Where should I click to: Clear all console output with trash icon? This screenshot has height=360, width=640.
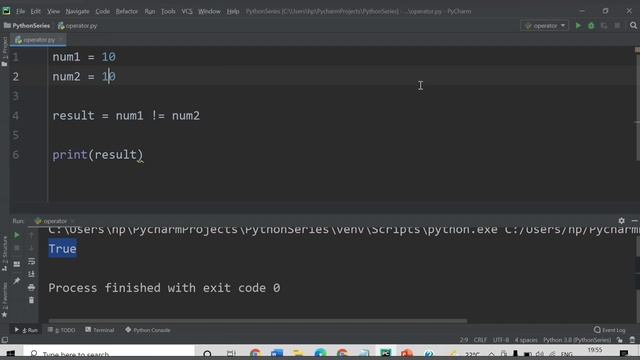tap(31, 300)
